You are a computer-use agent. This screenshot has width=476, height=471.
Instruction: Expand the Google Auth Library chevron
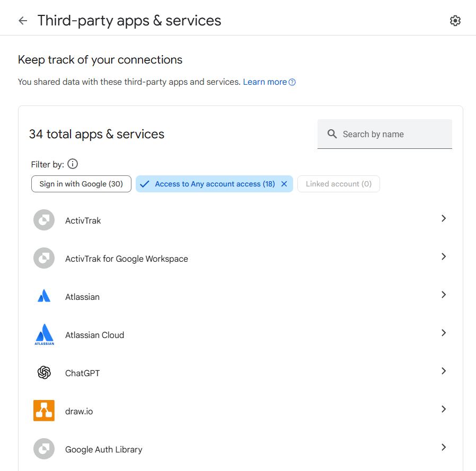coord(444,447)
